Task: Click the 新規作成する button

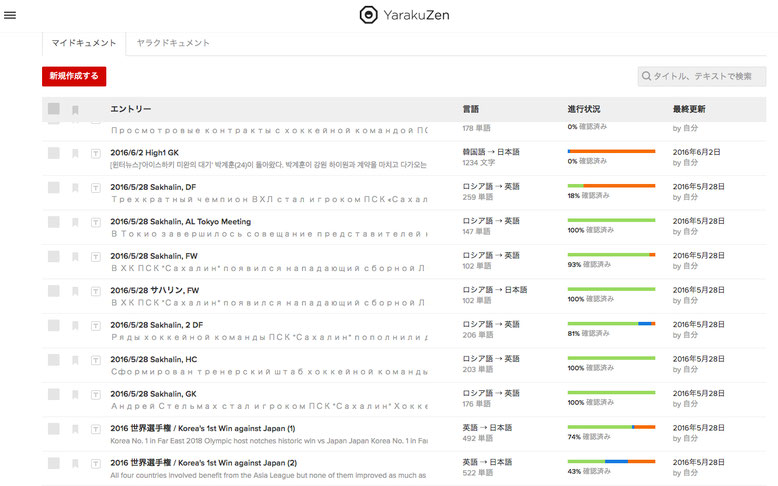Action: (74, 76)
